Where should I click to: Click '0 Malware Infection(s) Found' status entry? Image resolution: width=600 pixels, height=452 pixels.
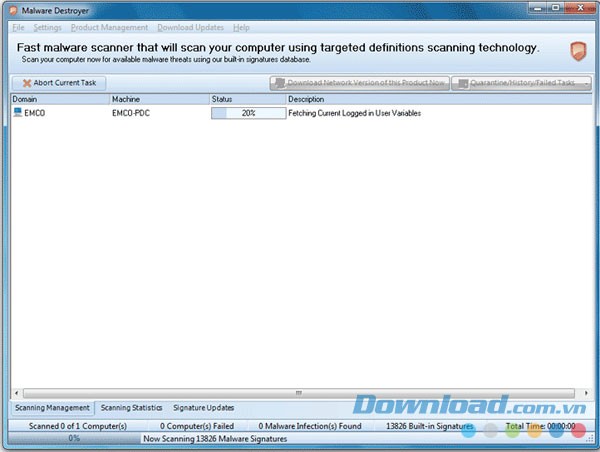click(310, 426)
